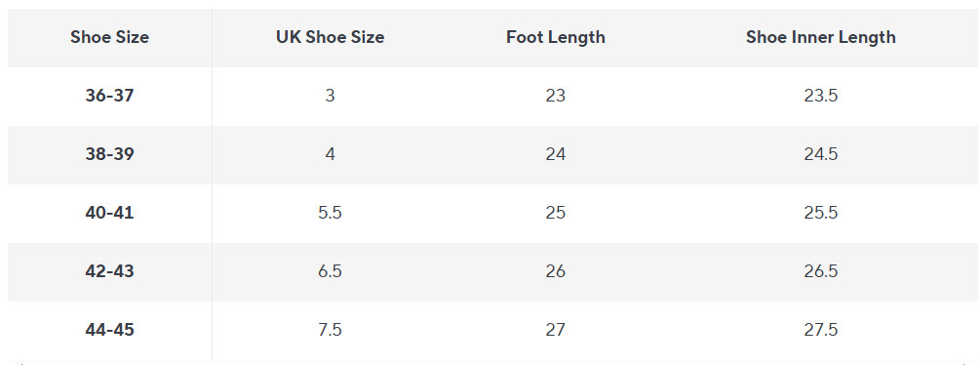Viewport: 980px width, 365px height.
Task: Click foot length 27 cell
Action: pos(556,330)
